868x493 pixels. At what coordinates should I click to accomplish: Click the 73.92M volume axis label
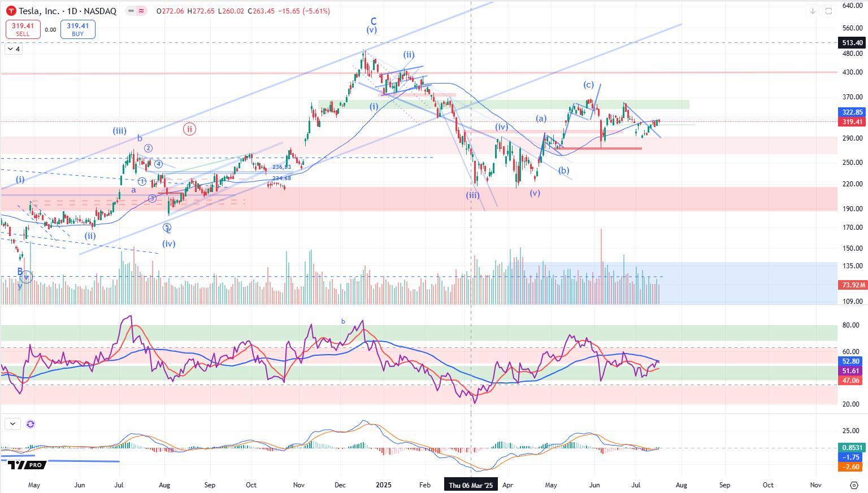852,285
